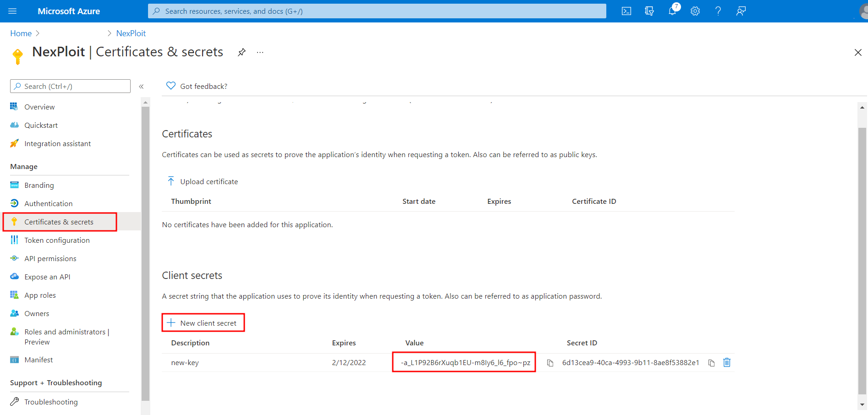This screenshot has width=868, height=415.
Task: Select the 2/12/2022 expiry cell
Action: pyautogui.click(x=349, y=362)
